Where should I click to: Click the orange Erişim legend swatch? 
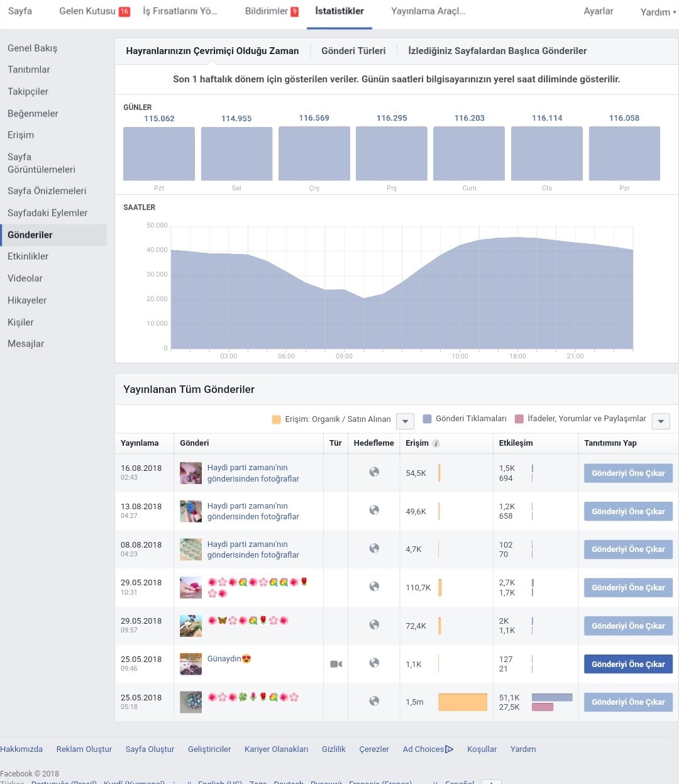click(277, 419)
